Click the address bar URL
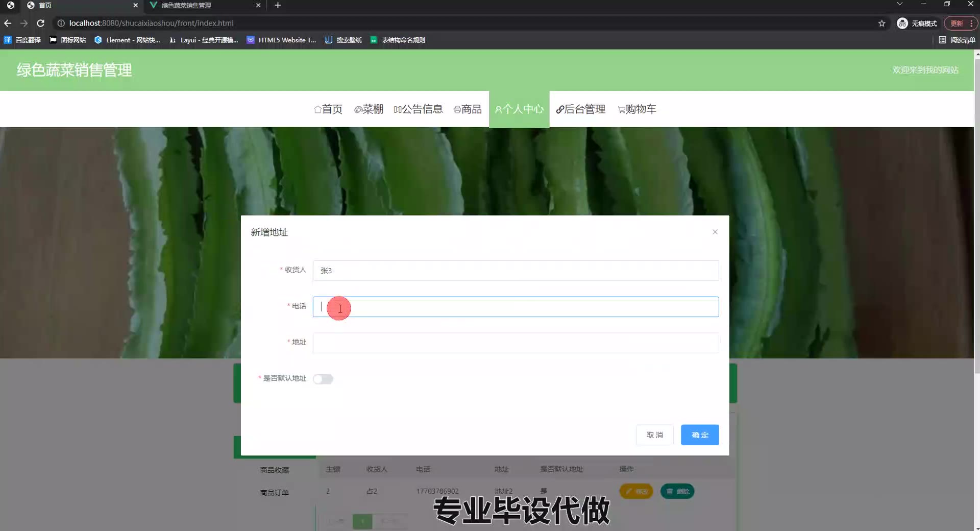980x531 pixels. pos(152,23)
